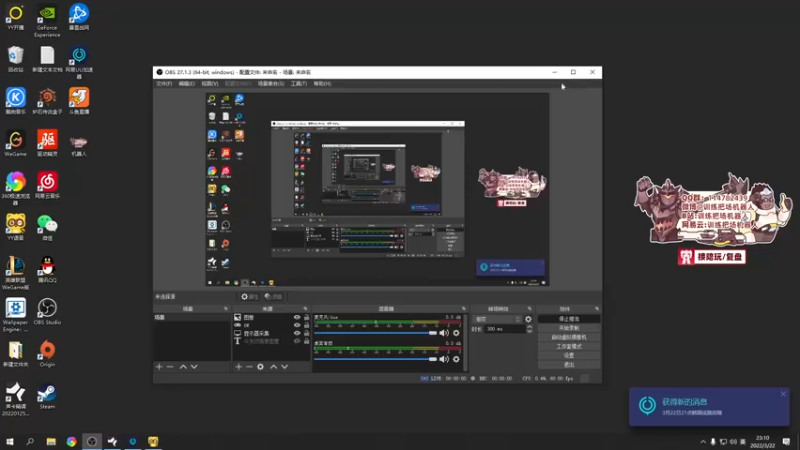Pop out the Scene Transitions dock panel
800x450 pixels.
(530, 309)
